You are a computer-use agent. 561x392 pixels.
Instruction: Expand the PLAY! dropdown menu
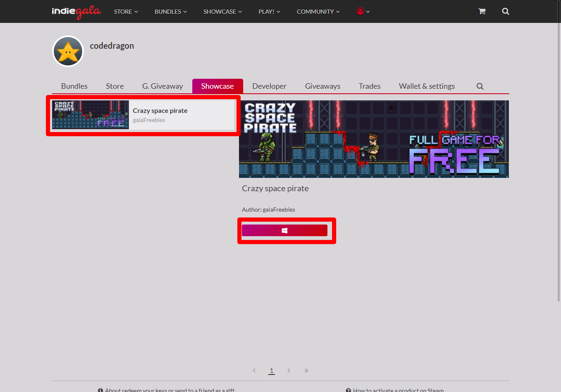(269, 12)
